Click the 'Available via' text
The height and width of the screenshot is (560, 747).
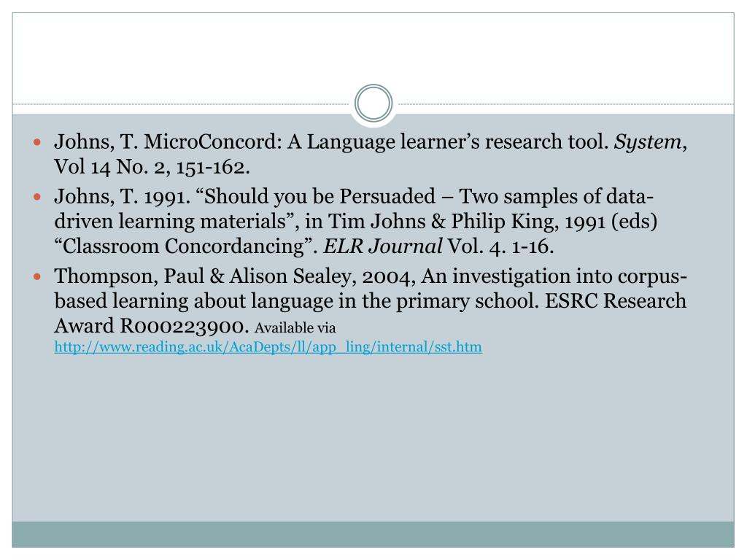[295, 327]
